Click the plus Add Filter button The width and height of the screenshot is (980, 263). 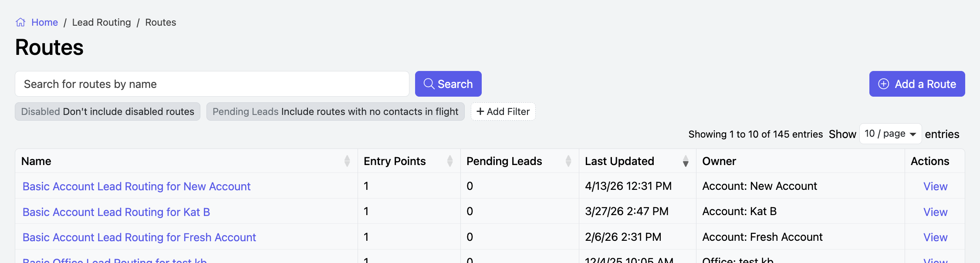[503, 112]
